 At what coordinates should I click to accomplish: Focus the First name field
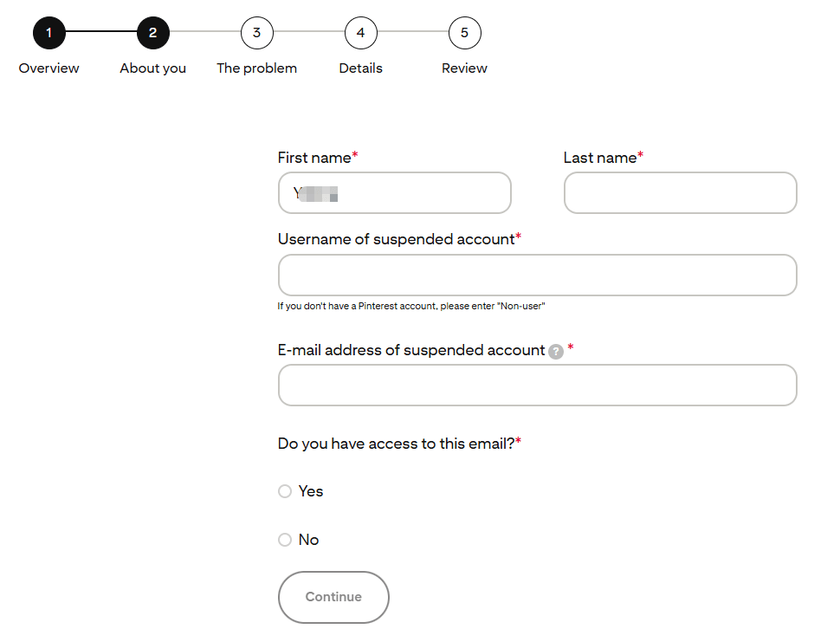395,193
